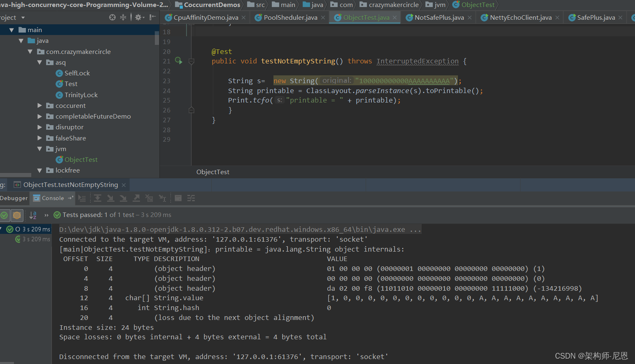
Task: Switch to the Debugger tab
Action: [x=14, y=198]
